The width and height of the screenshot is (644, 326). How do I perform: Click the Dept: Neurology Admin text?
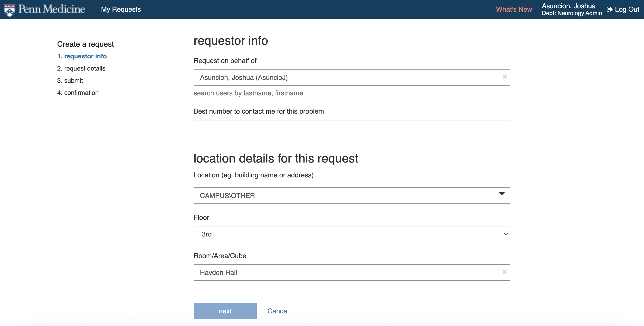[x=571, y=13]
